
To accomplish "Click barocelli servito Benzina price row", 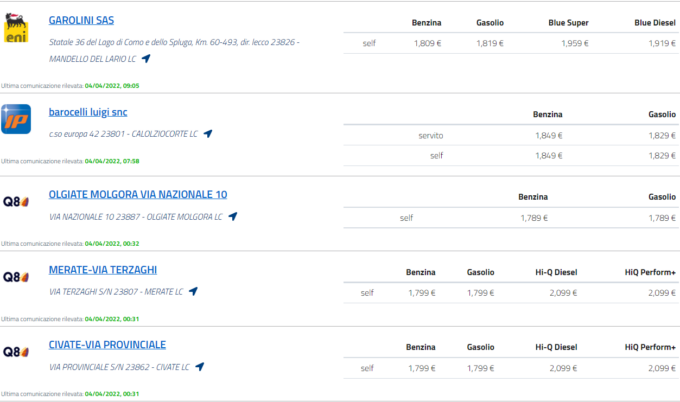I will 548,135.
